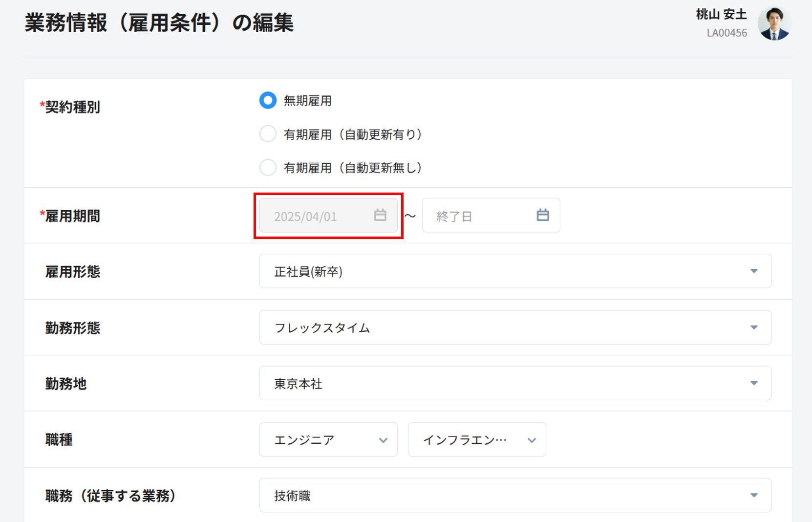812x522 pixels.
Task: Click the caret arrow of 勤務地 select
Action: pyautogui.click(x=754, y=384)
